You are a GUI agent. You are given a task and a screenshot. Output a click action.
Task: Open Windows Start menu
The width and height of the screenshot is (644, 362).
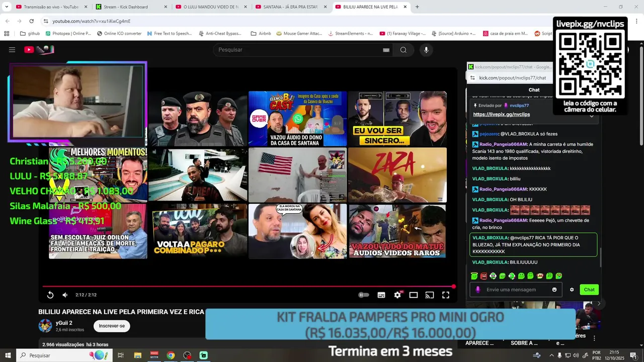(8, 355)
